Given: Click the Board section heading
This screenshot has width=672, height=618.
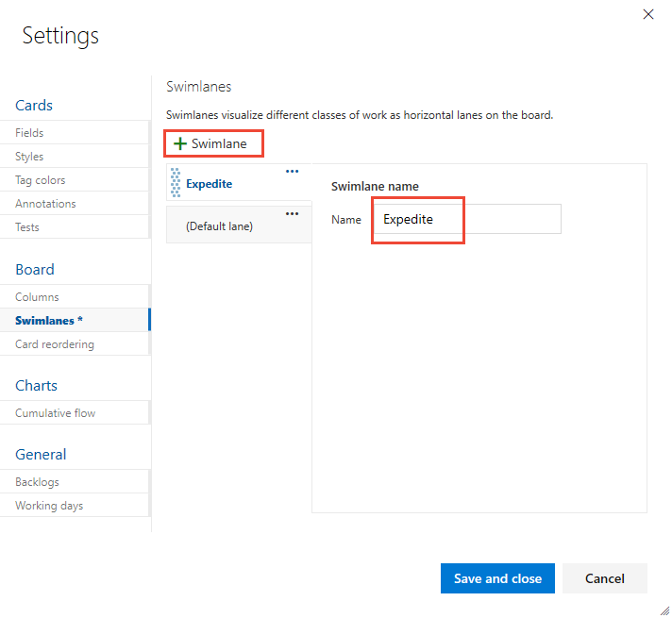Looking at the screenshot, I should (x=35, y=270).
